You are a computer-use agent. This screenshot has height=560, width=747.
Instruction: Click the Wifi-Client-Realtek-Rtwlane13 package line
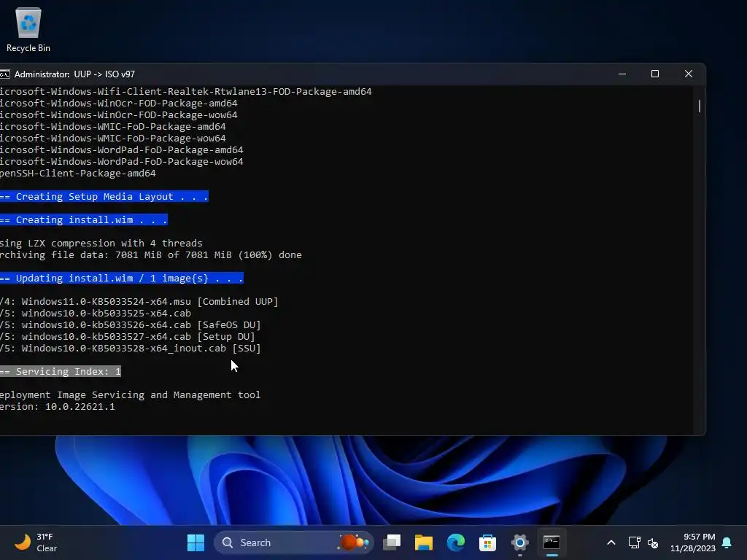tap(186, 91)
